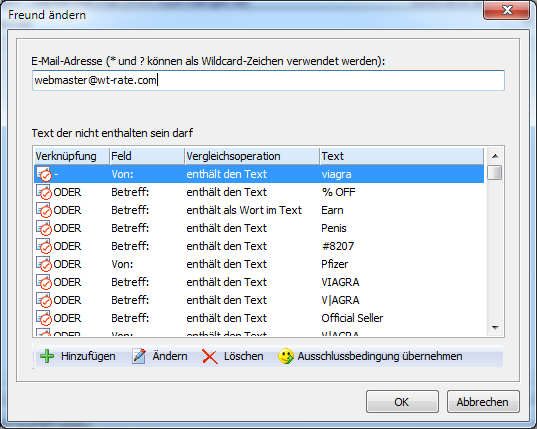This screenshot has width=537, height=429.
Task: Click 'enthält als Wort im Text' cell
Action: click(x=244, y=210)
